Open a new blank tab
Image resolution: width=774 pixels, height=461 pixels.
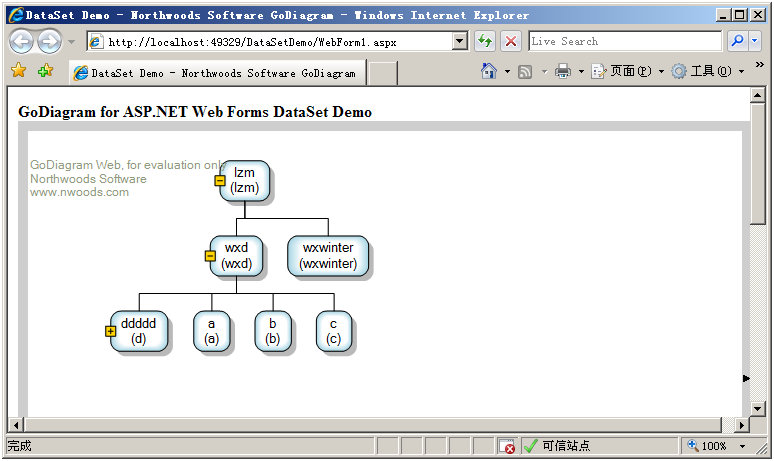383,74
